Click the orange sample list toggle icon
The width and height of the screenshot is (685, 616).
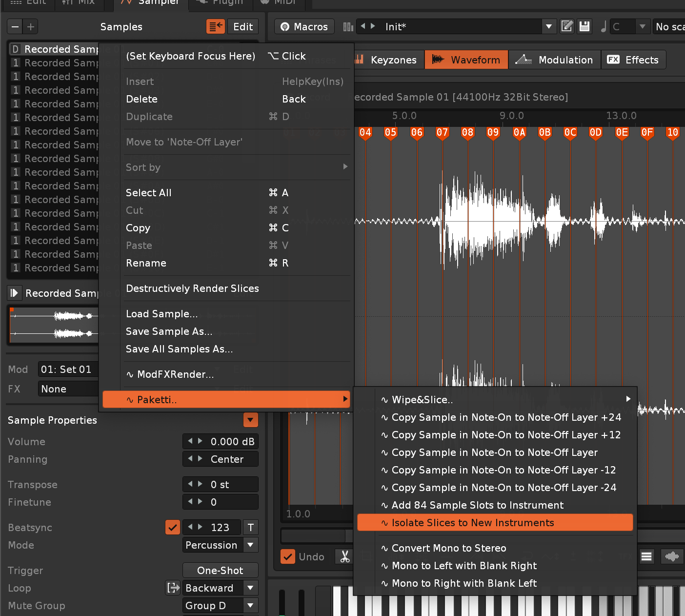(x=215, y=26)
